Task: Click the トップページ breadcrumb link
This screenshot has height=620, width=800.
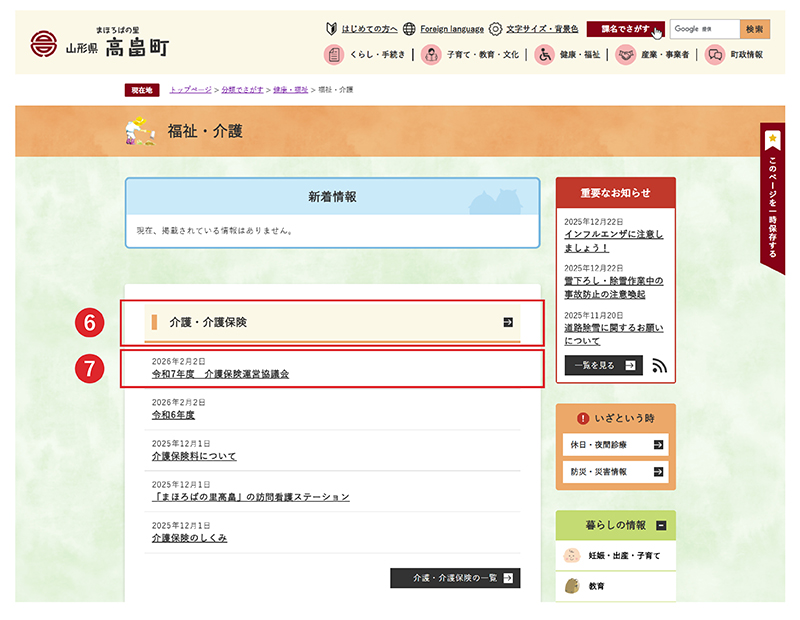Action: [190, 89]
